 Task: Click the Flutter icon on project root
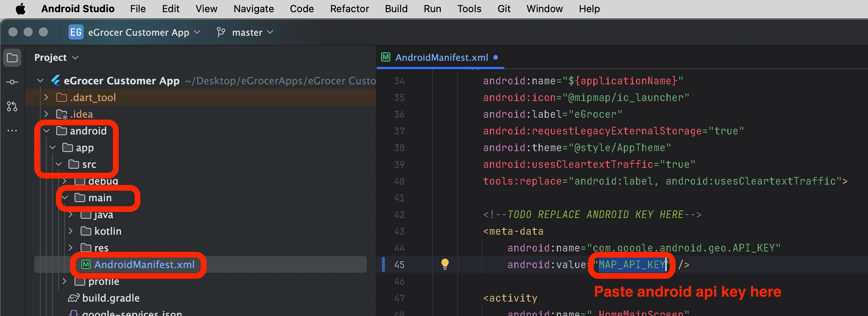56,81
